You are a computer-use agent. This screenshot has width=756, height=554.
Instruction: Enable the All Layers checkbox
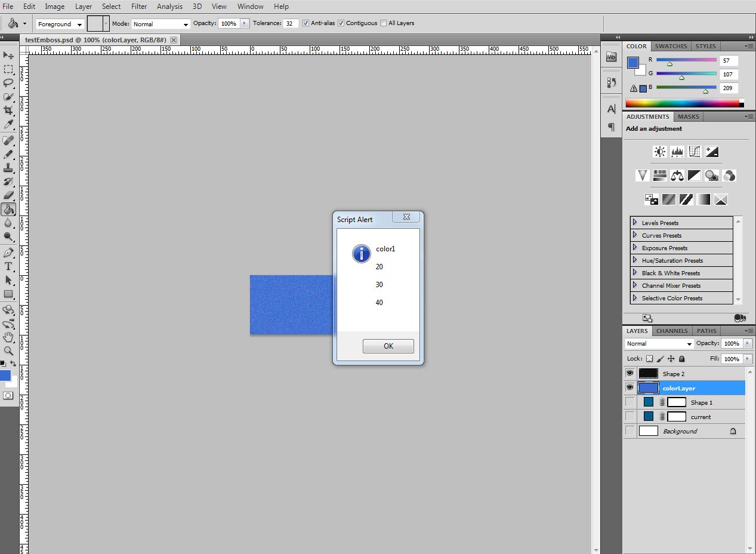(383, 23)
